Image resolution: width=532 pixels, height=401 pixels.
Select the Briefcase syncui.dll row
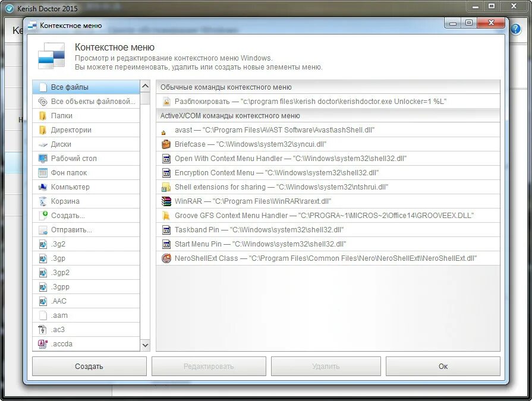coord(328,144)
